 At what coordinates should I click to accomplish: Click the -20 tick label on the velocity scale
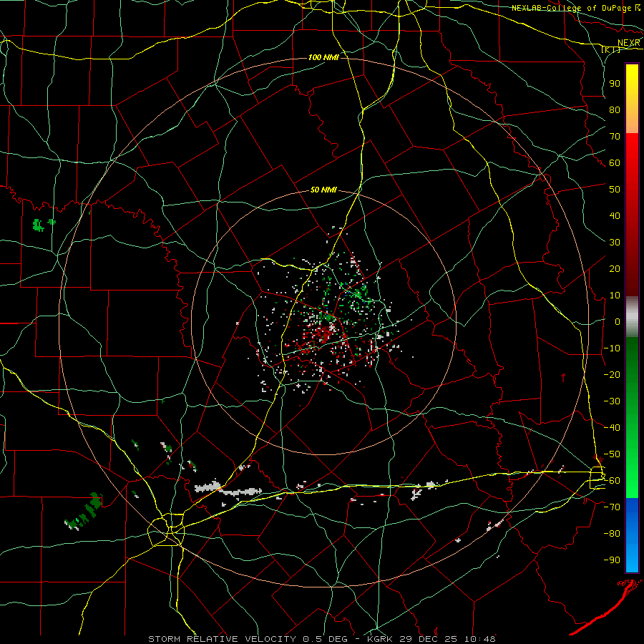(612, 374)
